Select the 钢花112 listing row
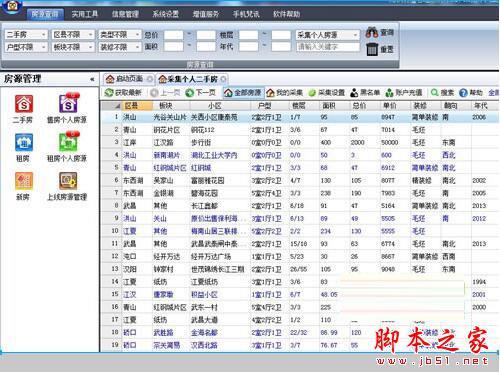The height and width of the screenshot is (372, 500). click(300, 130)
